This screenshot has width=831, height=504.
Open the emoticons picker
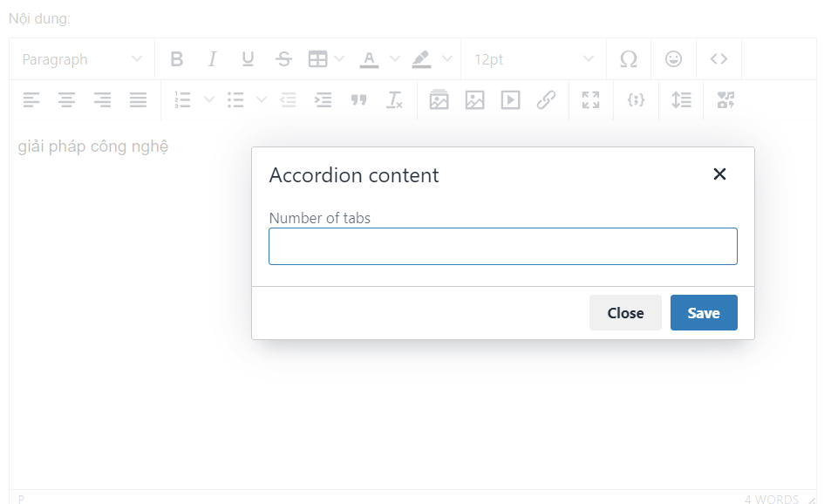coord(673,59)
